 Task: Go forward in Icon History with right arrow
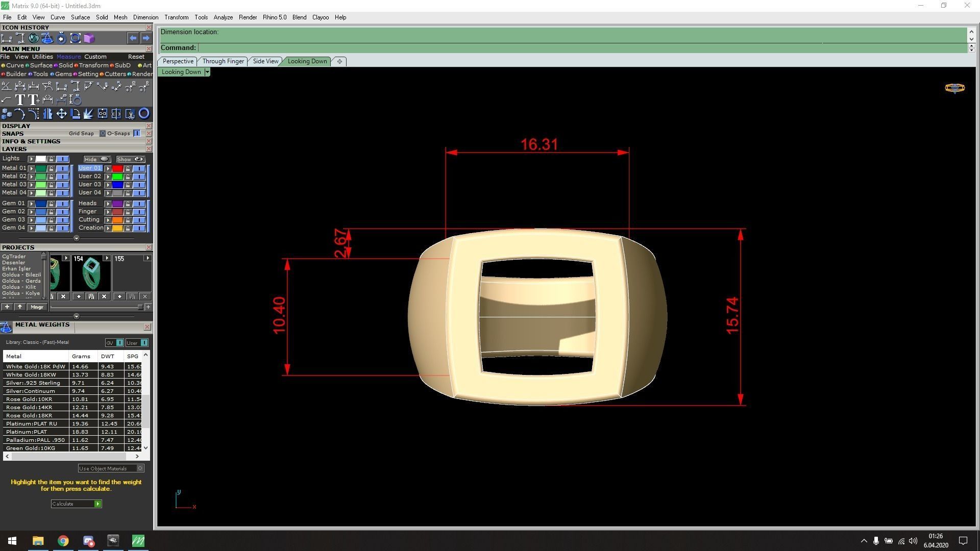pyautogui.click(x=146, y=38)
